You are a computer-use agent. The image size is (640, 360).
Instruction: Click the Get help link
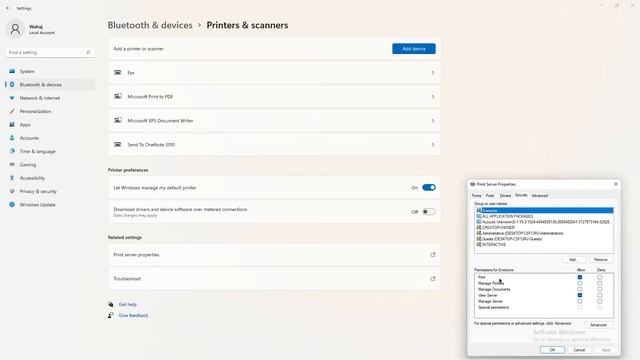[x=128, y=304]
